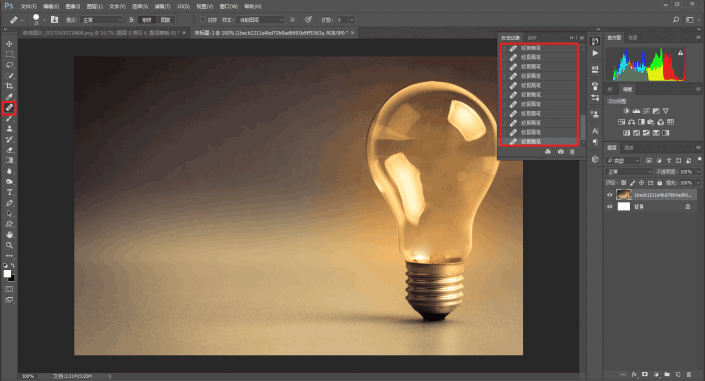Tick the Aligned checkbox in options bar
Screen dimensions: 705x381
202,19
